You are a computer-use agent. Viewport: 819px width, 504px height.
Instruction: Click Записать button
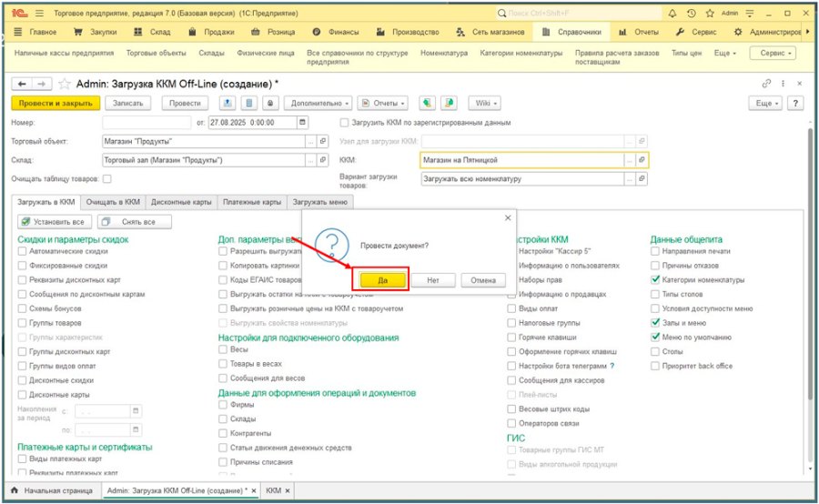point(128,104)
